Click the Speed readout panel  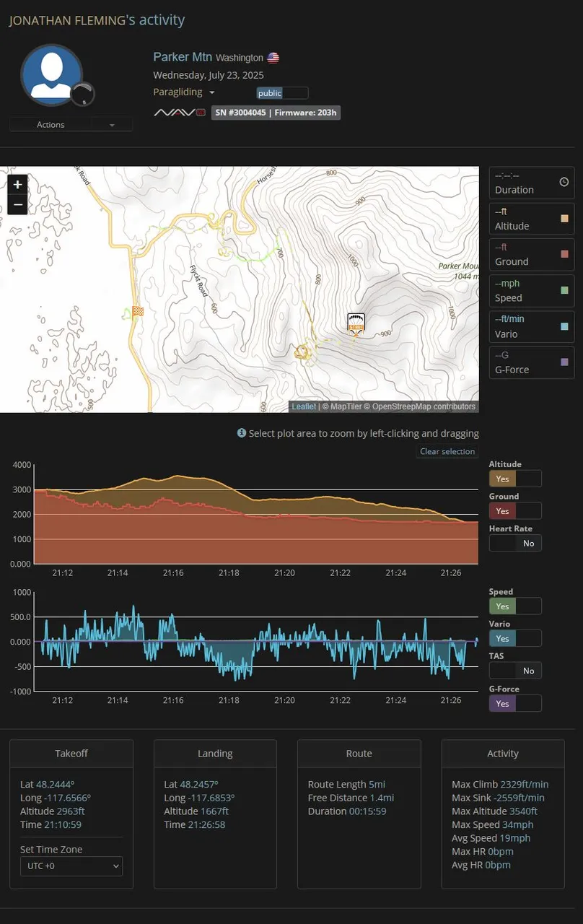point(532,291)
